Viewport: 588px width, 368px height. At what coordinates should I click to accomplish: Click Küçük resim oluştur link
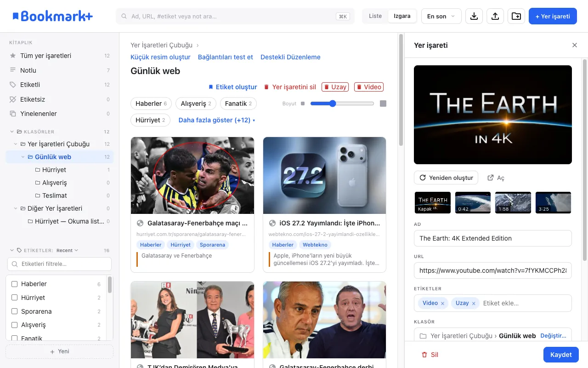tap(160, 57)
